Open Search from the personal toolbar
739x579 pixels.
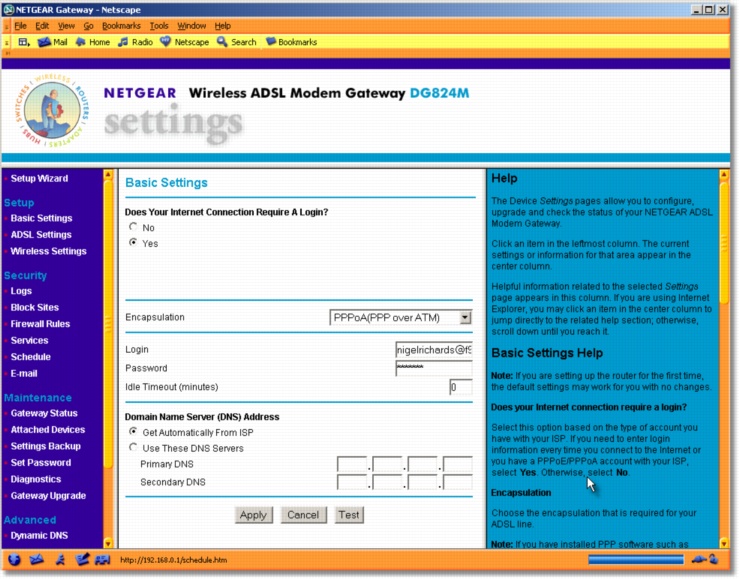(x=237, y=42)
